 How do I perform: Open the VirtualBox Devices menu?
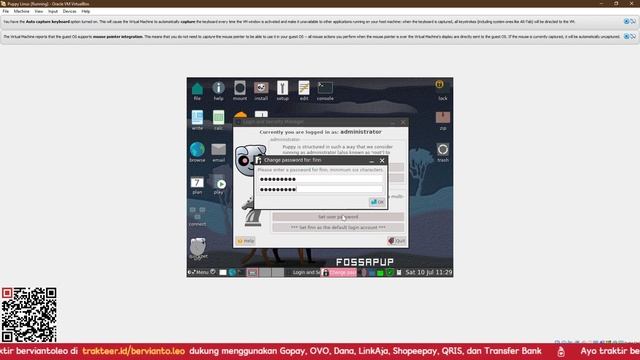pos(69,11)
